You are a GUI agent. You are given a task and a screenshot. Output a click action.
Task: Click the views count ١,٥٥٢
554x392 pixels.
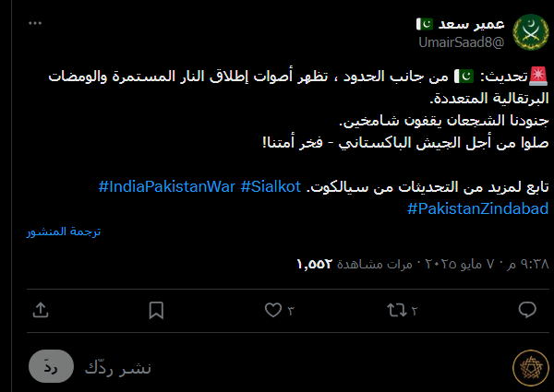tap(314, 264)
